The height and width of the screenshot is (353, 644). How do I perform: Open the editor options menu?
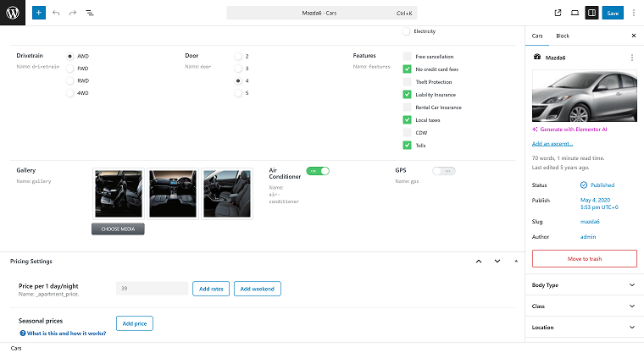click(634, 13)
